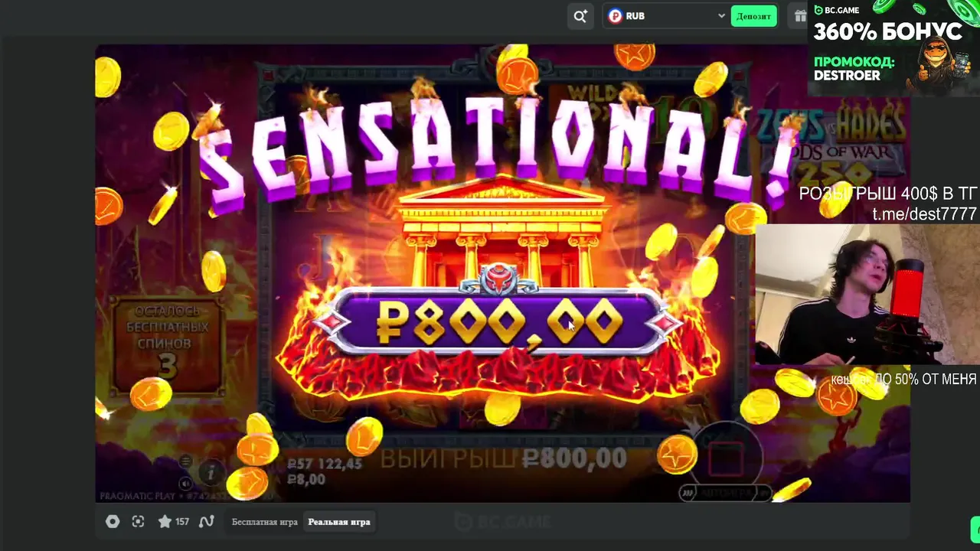Screen dimensions: 980x551
Task: Click the ₽800,00 win amount banner
Action: (x=499, y=322)
